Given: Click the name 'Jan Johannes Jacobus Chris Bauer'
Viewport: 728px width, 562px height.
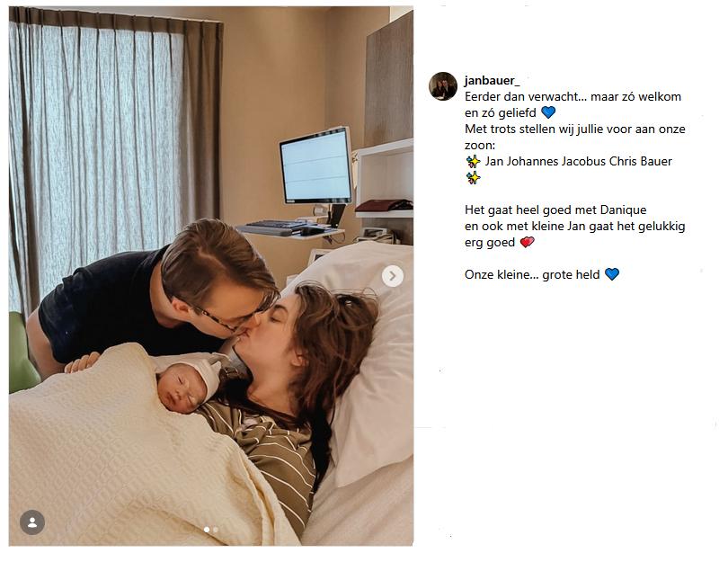Looking at the screenshot, I should pyautogui.click(x=579, y=162).
